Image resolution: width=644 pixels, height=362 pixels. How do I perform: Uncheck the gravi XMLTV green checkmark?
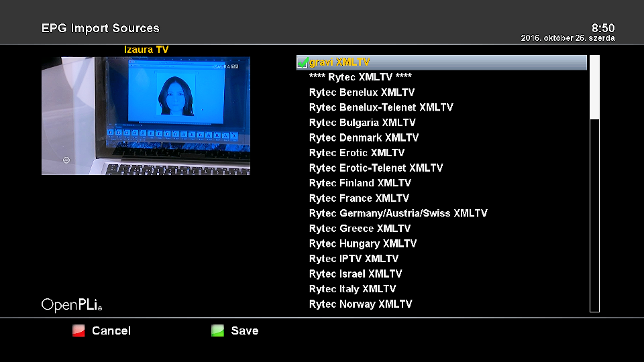coord(303,62)
